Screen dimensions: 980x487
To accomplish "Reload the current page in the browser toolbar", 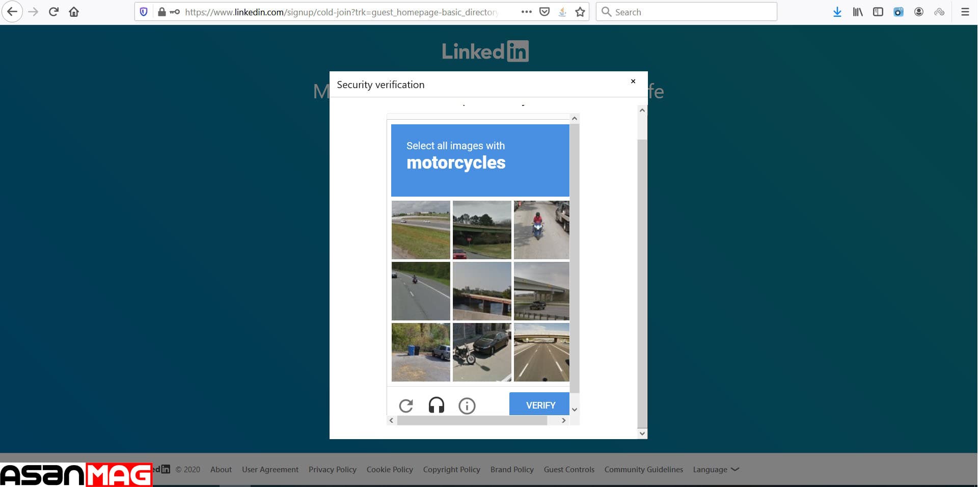I will click(53, 12).
